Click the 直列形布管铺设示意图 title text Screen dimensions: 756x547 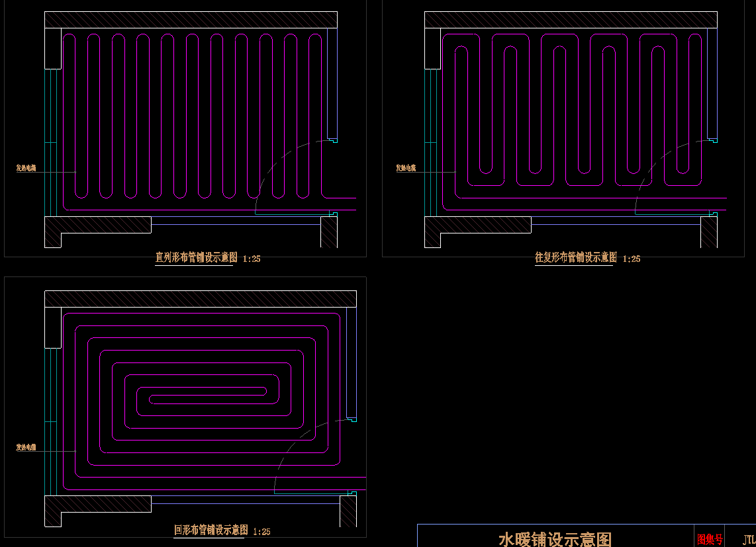point(195,258)
